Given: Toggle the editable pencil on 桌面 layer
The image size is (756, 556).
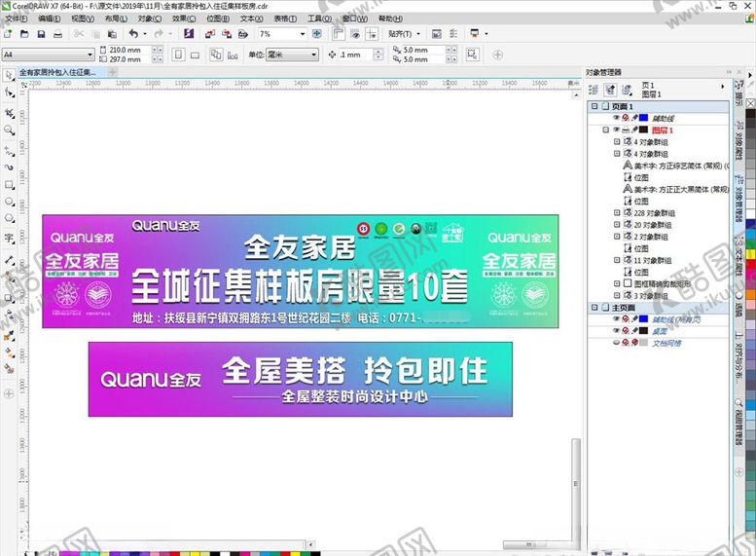Looking at the screenshot, I should click(634, 331).
